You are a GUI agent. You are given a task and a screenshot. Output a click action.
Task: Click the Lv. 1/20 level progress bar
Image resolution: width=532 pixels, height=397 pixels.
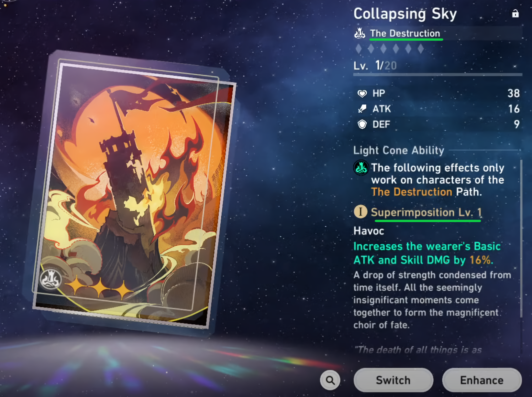tap(438, 75)
